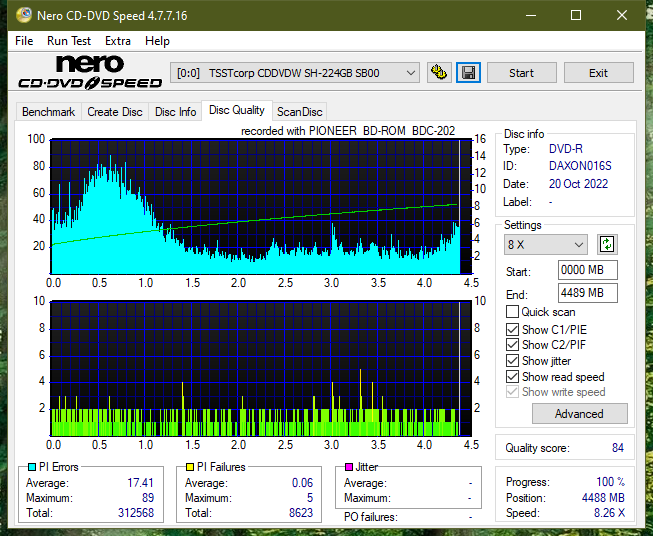Open the Advanced settings button
This screenshot has height=536, width=653.
pyautogui.click(x=579, y=414)
